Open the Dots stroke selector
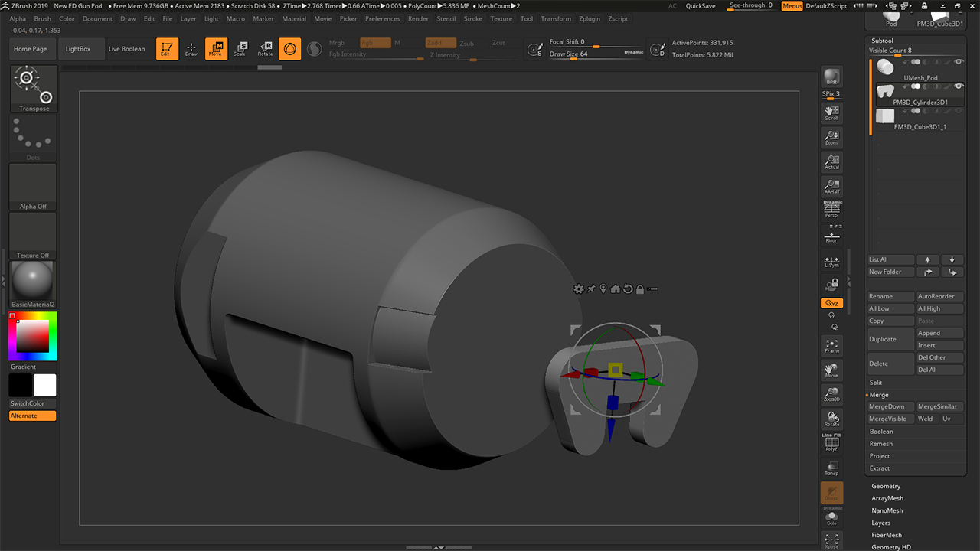The height and width of the screenshot is (551, 980). pos(33,138)
